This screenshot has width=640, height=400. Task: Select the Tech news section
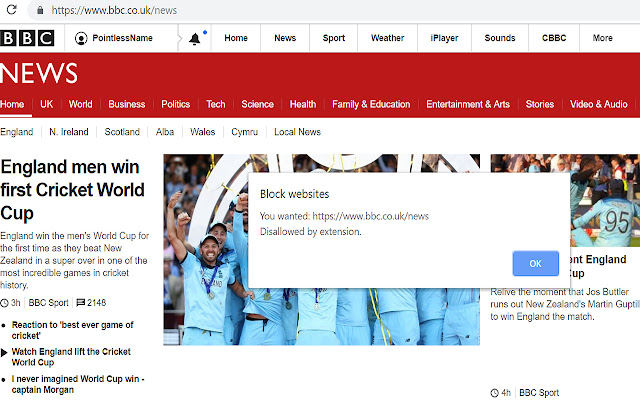[x=216, y=104]
